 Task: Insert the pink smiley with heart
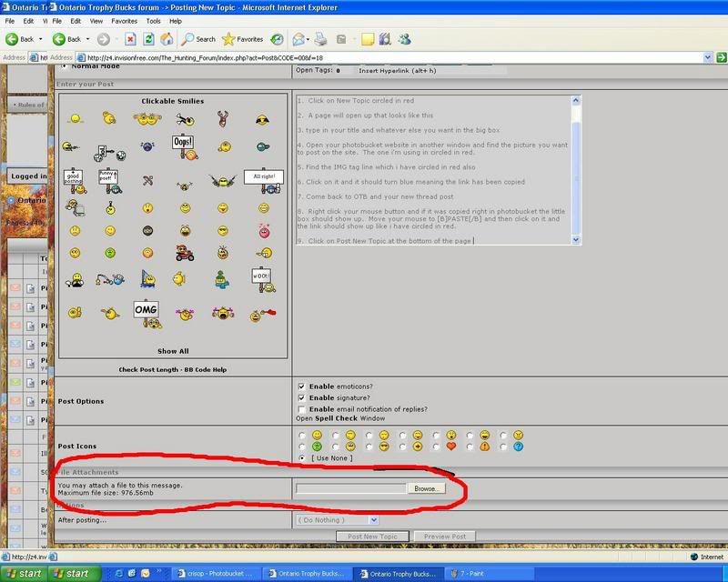point(264,231)
